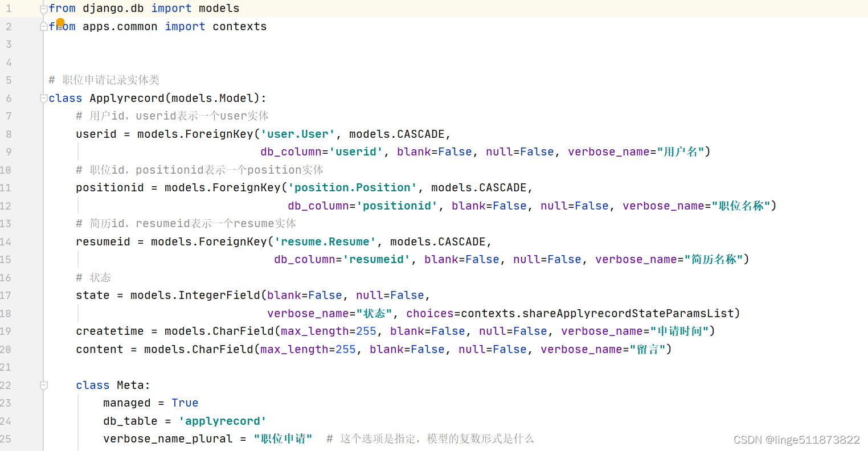The height and width of the screenshot is (451, 868).
Task: Click the verbose_name string "职位名称"
Action: pyautogui.click(x=741, y=206)
